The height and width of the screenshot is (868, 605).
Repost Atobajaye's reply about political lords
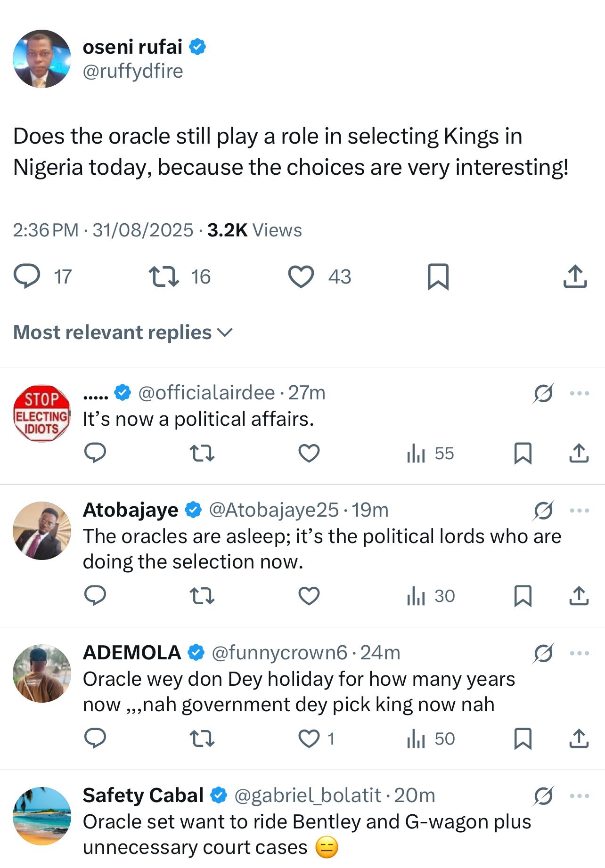coord(202,596)
